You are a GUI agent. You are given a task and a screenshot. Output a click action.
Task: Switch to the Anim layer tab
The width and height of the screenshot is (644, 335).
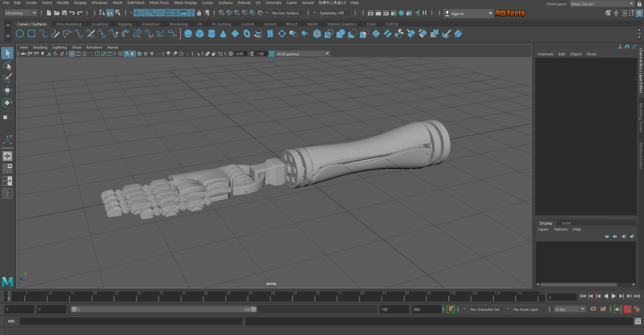coord(566,223)
